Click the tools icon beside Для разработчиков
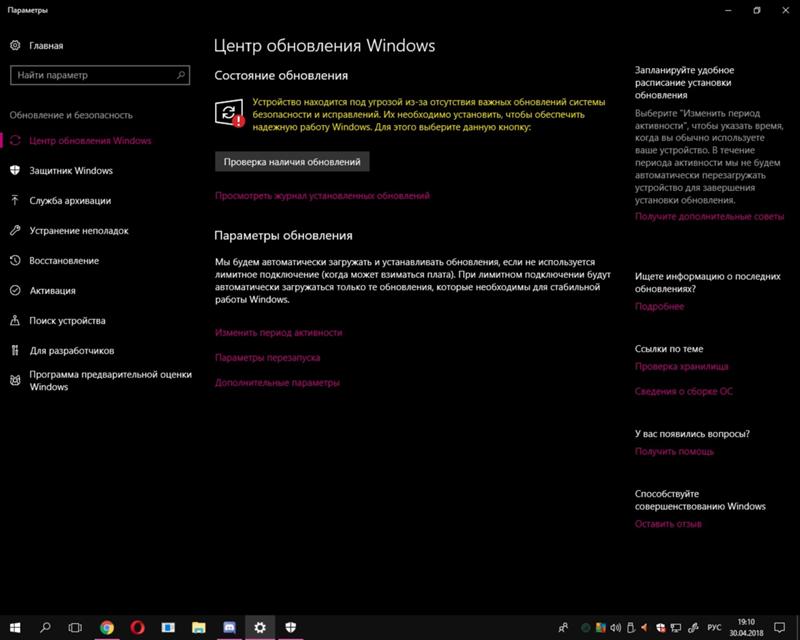Image resolution: width=800 pixels, height=640 pixels. pyautogui.click(x=15, y=351)
